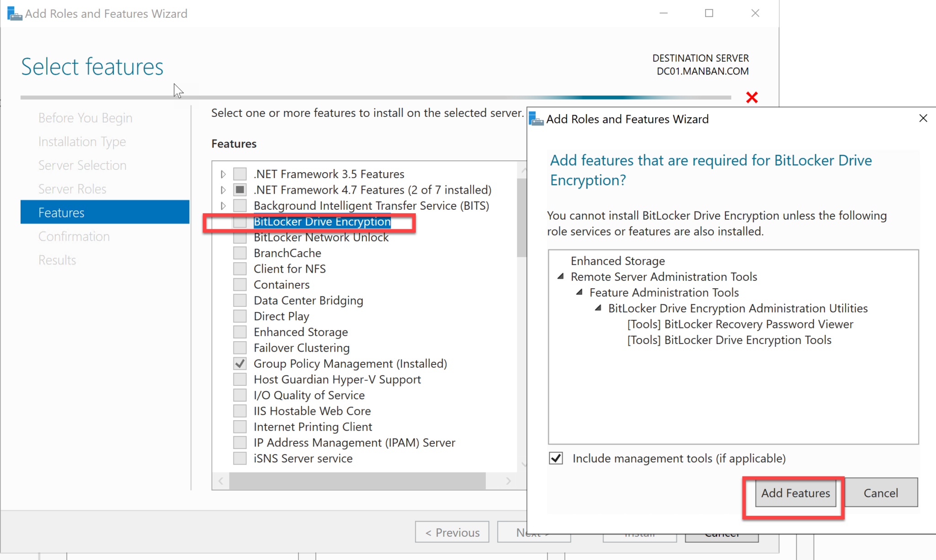Collapse Remote Server Administration Tools
Screen dimensions: 936x560
(x=560, y=276)
